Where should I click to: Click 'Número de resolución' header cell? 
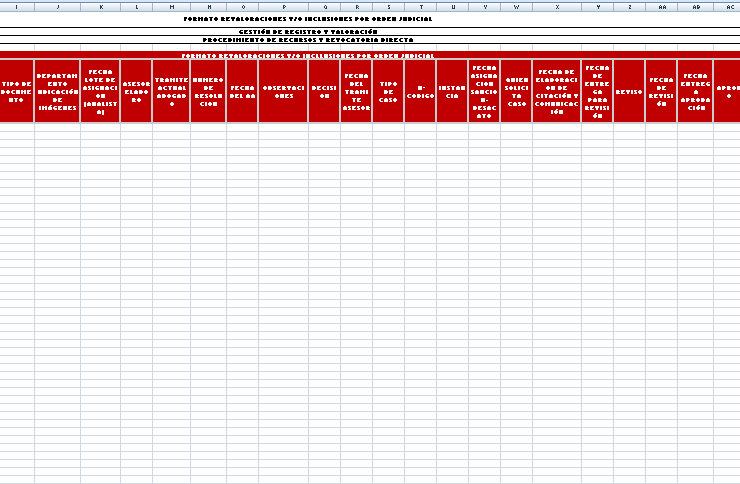click(x=208, y=91)
